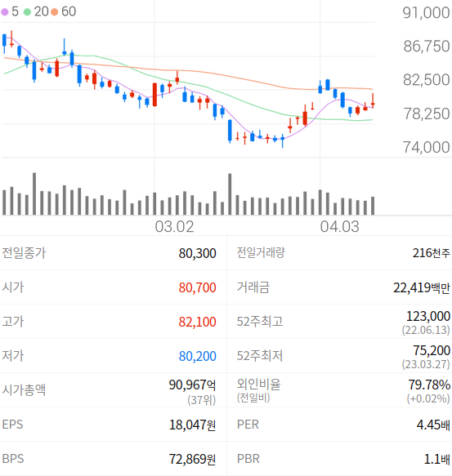The height and width of the screenshot is (476, 452).
Task: Click the 78,250 price axis label
Action: tap(427, 113)
